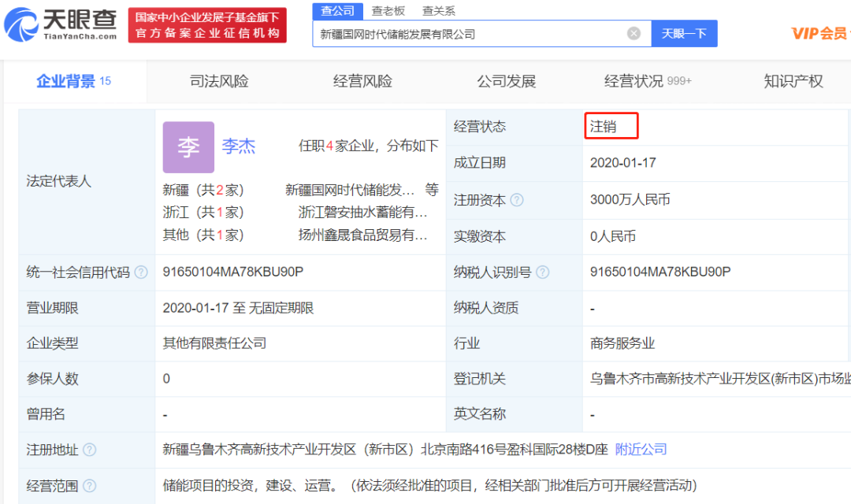This screenshot has height=504, width=851.
Task: Open the 浙江磐安抽水蓄能 company link
Action: pyautogui.click(x=362, y=212)
